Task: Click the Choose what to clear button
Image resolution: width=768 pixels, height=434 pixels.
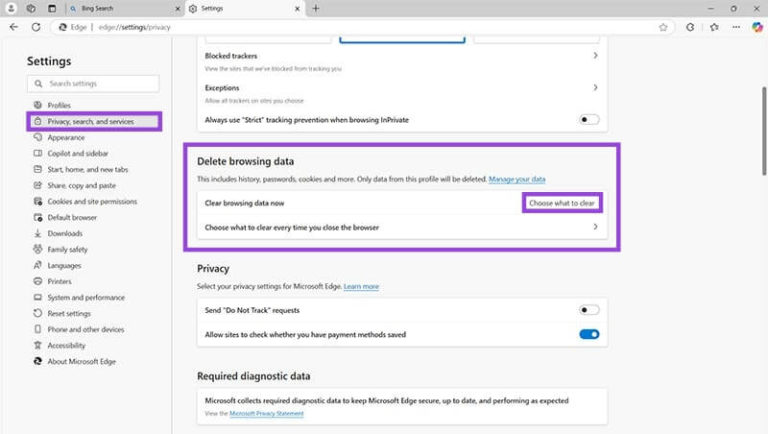Action: (x=562, y=203)
